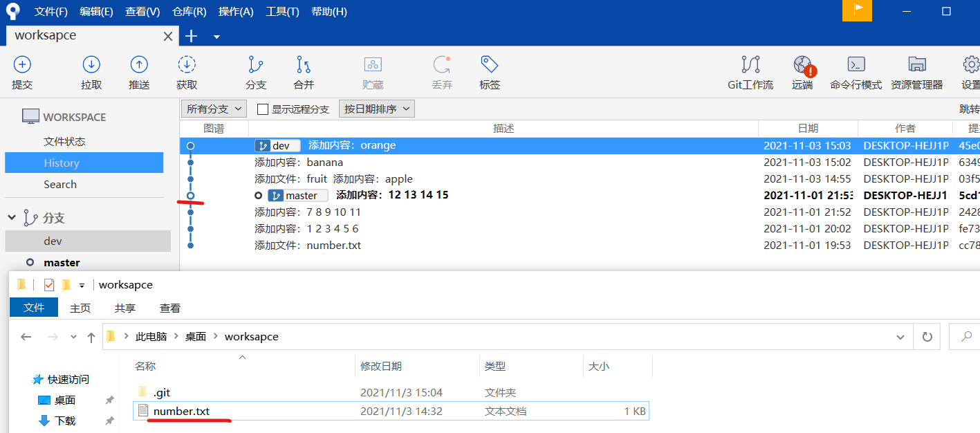Click the 获取 (Fetch) toolbar icon

point(187,65)
